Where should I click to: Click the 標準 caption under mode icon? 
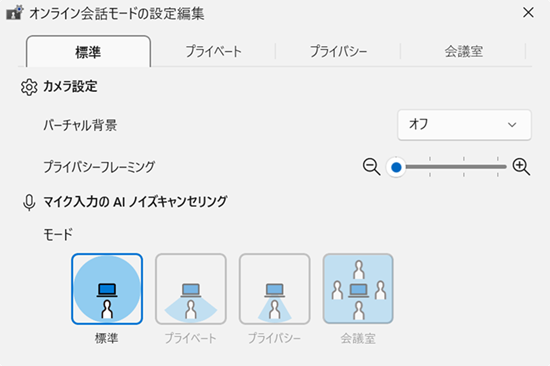(x=107, y=338)
